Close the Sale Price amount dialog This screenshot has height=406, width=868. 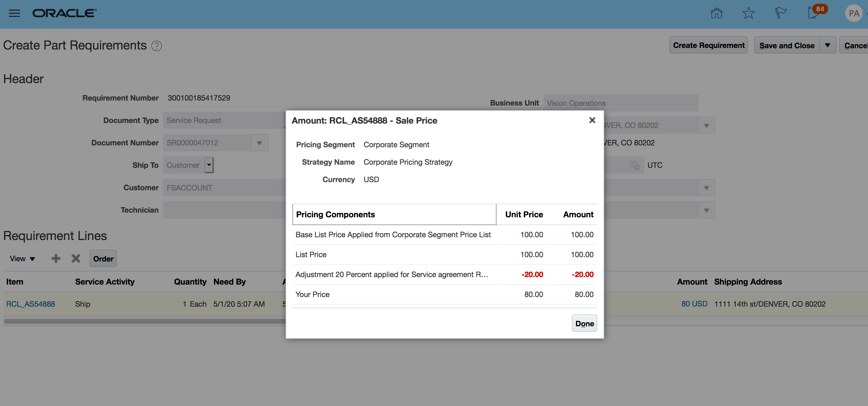coord(592,120)
